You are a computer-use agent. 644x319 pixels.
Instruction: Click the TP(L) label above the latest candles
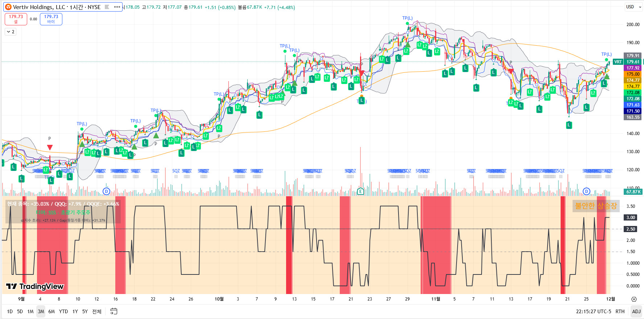tap(606, 54)
